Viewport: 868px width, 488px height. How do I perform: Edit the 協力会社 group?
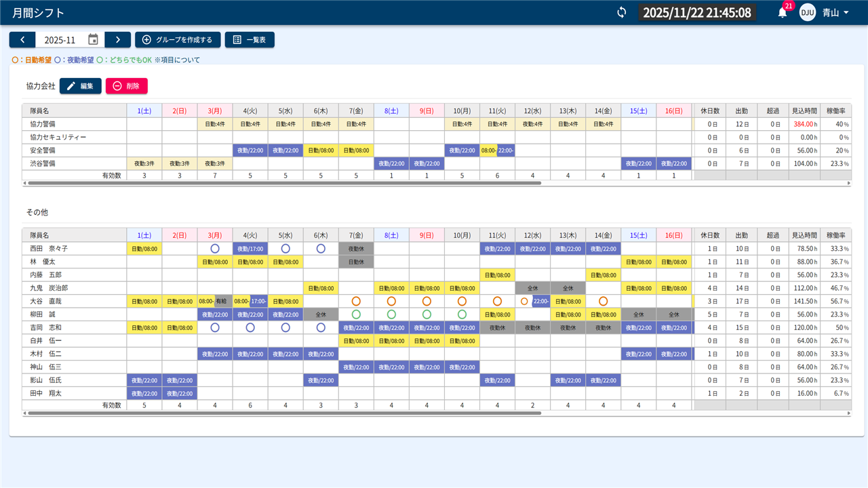(81, 86)
